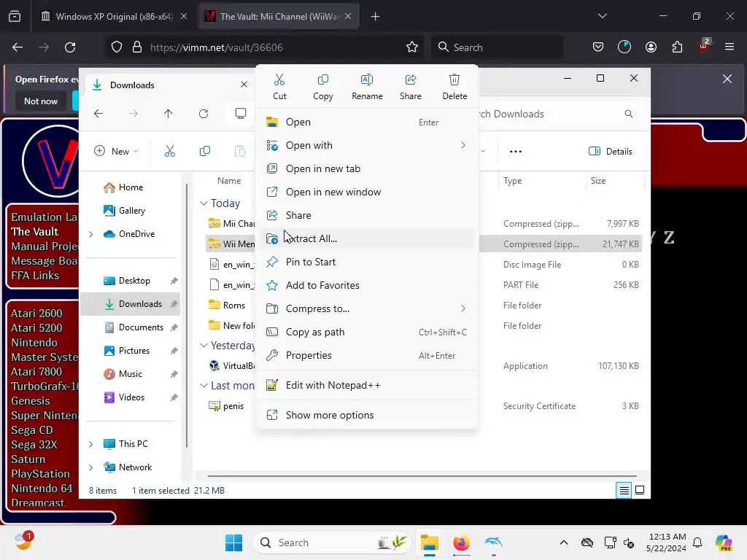This screenshot has height=560, width=747.
Task: Expand Compress to submenu
Action: [x=367, y=308]
